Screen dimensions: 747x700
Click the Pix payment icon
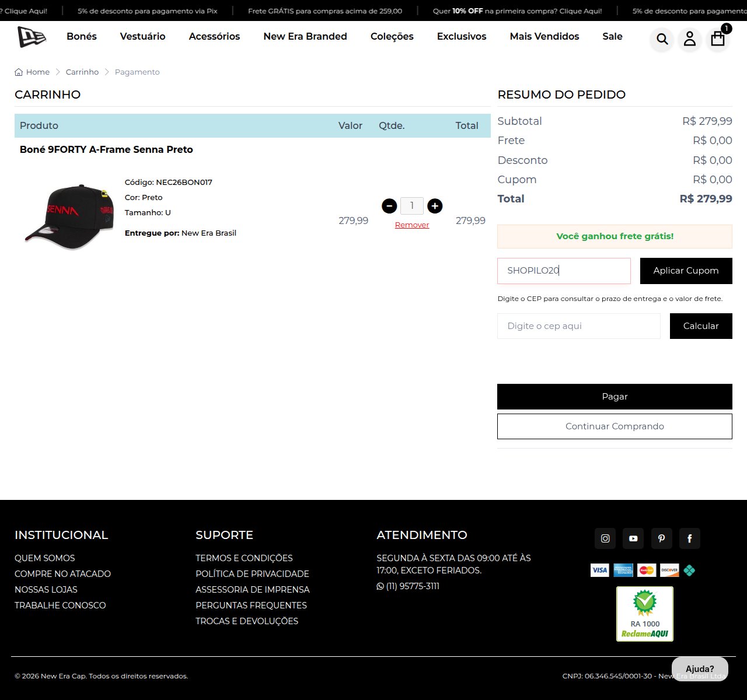pyautogui.click(x=689, y=570)
